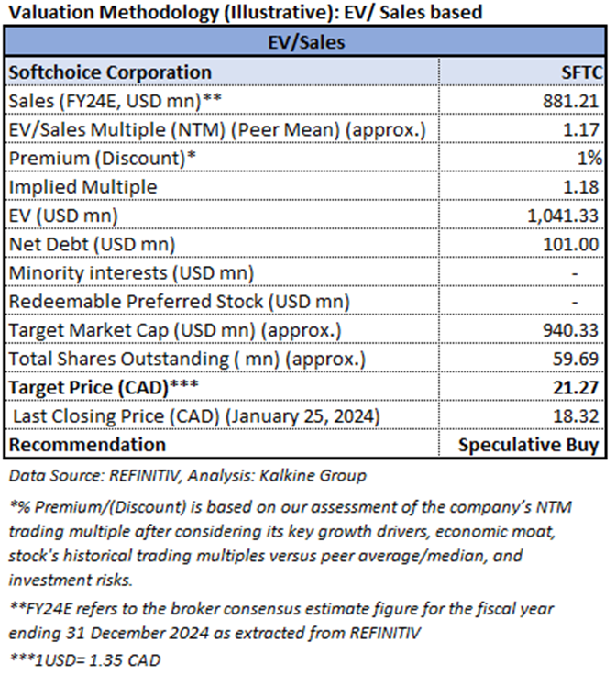Click the SFTC ticker cell

click(581, 72)
